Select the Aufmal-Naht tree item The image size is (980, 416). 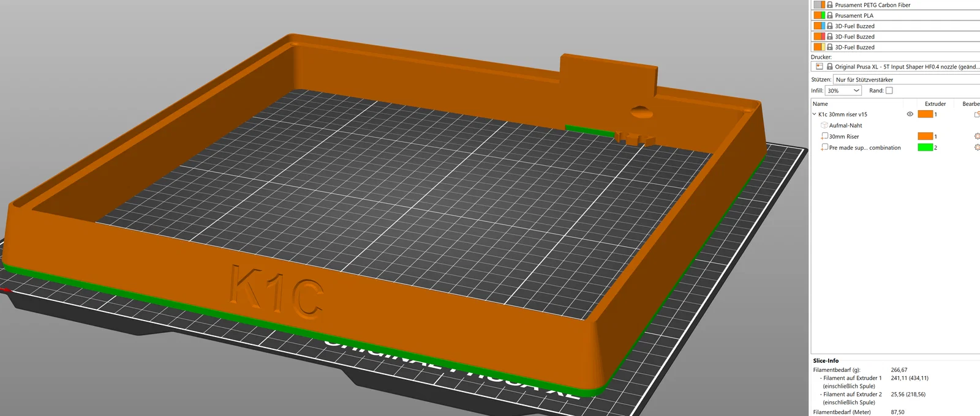pos(845,125)
